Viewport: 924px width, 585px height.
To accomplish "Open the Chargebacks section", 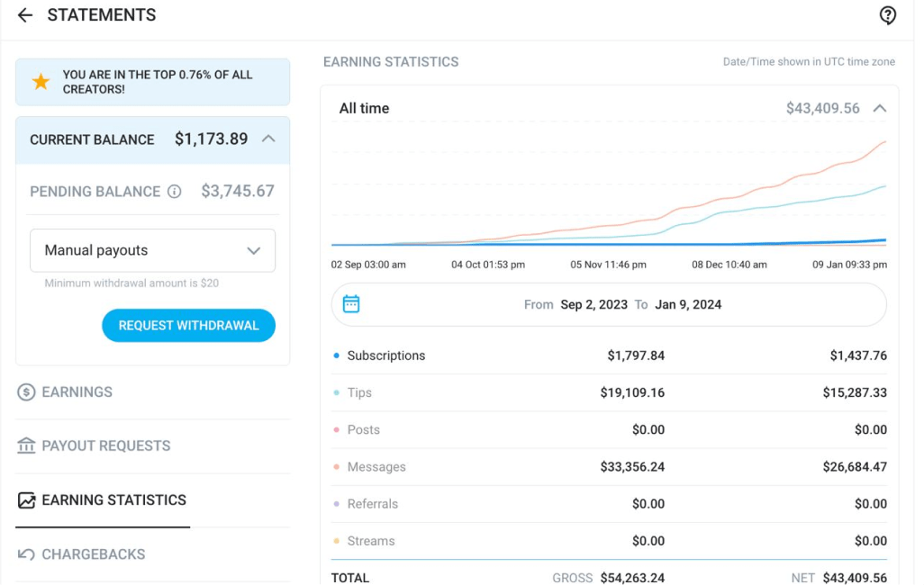I will (x=93, y=554).
